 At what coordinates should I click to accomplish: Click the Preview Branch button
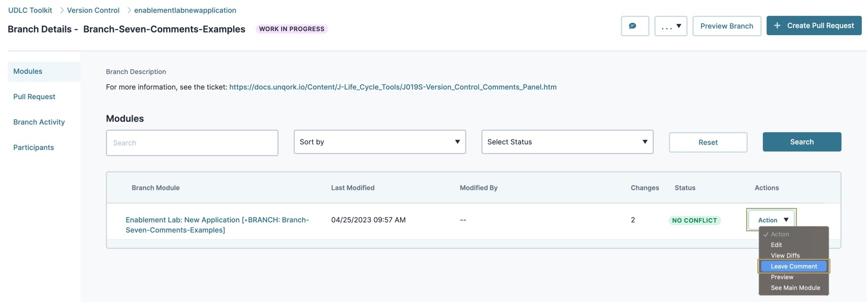[726, 26]
